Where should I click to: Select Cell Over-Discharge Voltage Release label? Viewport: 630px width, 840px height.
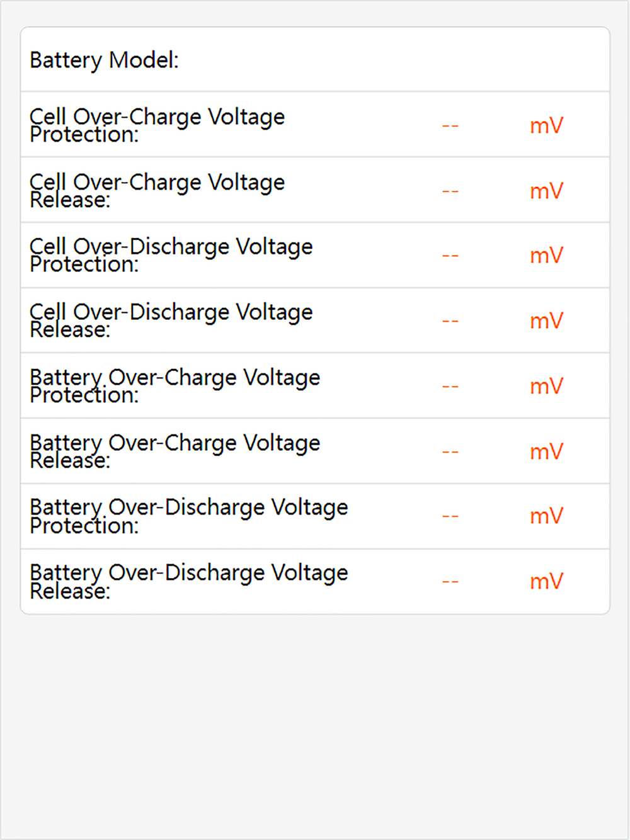point(171,321)
